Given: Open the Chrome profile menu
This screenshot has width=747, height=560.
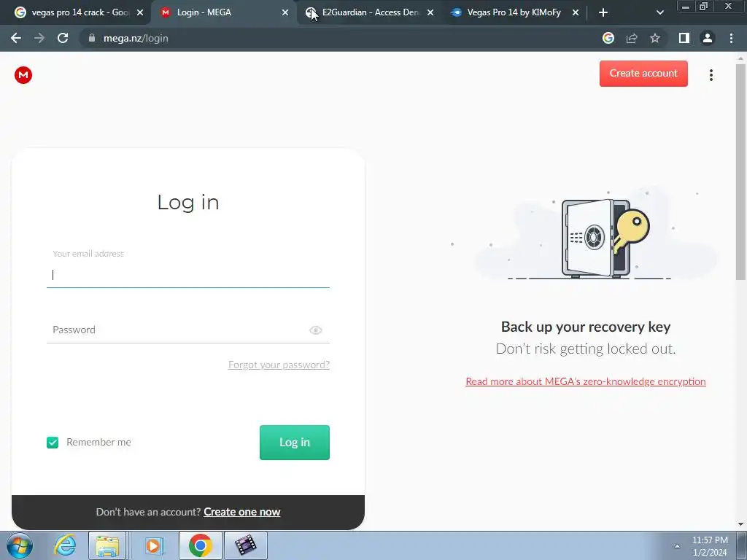Looking at the screenshot, I should (708, 38).
